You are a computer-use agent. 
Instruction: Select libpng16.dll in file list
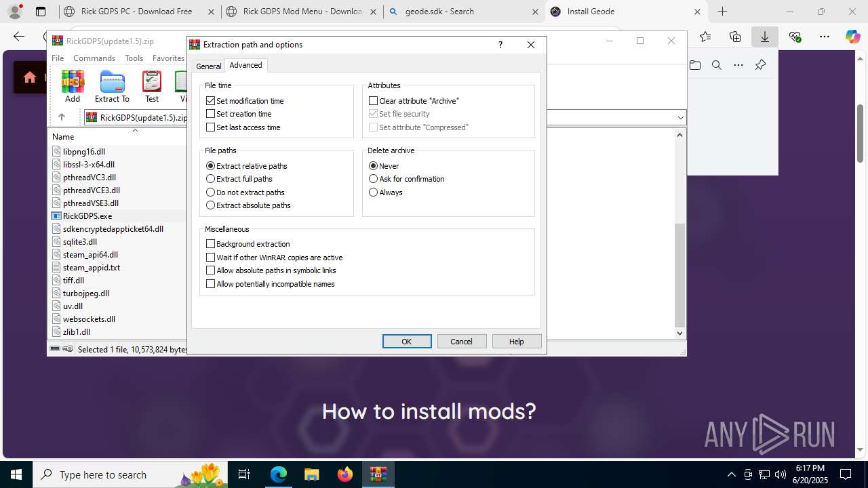(84, 152)
